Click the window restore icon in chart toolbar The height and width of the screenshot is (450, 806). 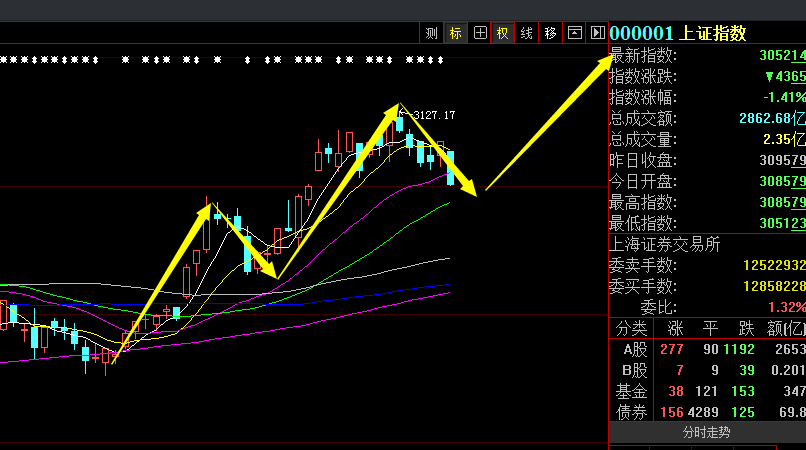click(x=574, y=33)
